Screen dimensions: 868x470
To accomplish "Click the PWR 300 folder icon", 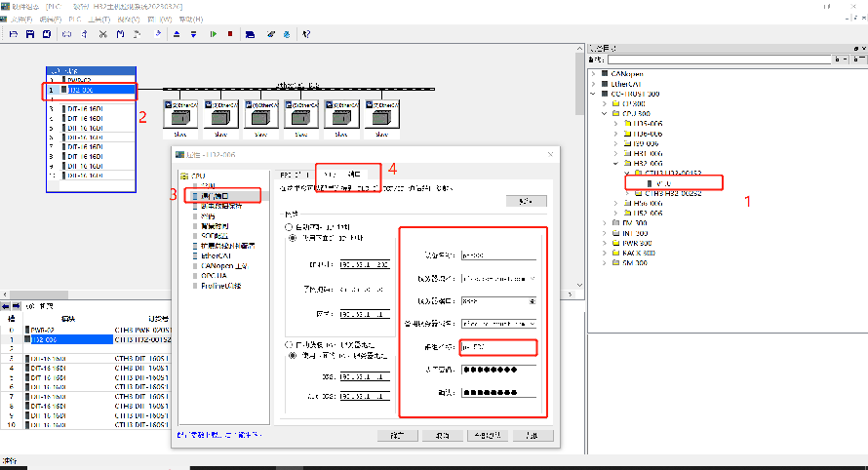I will pyautogui.click(x=615, y=243).
